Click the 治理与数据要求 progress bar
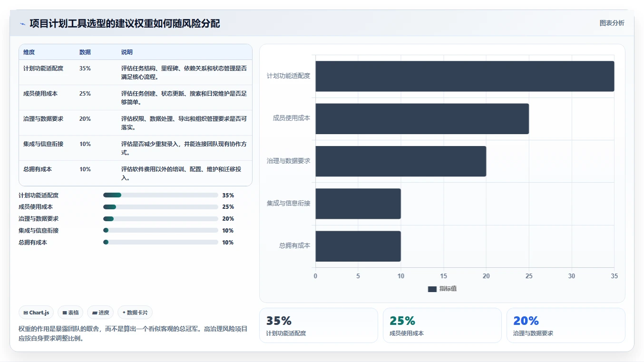Image resolution: width=644 pixels, height=362 pixels. point(160,219)
